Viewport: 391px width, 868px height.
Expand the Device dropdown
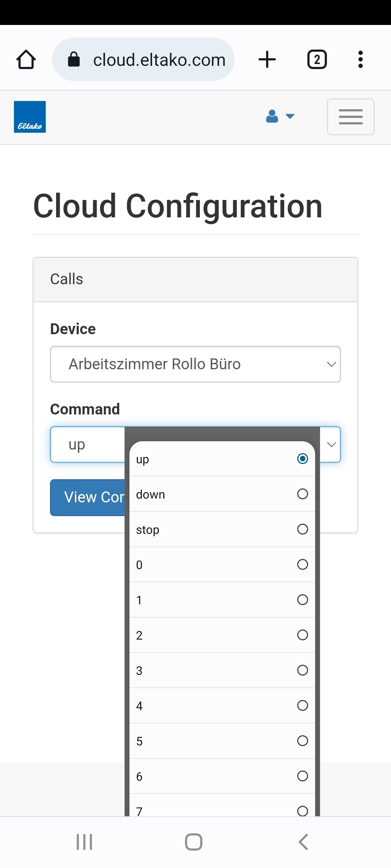click(x=195, y=364)
